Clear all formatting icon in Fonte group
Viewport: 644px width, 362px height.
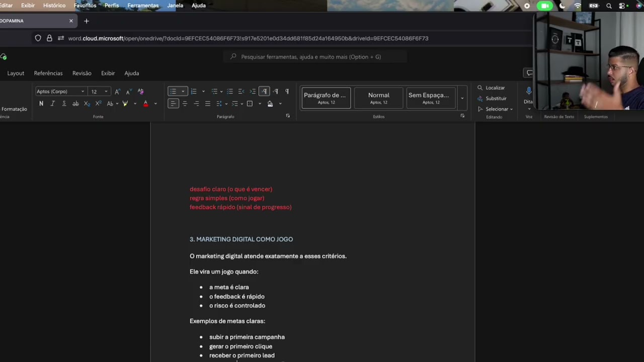point(140,92)
